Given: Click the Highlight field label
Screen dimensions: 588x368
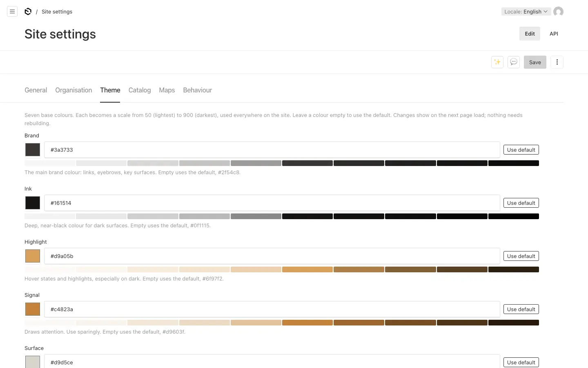Looking at the screenshot, I should [36, 242].
